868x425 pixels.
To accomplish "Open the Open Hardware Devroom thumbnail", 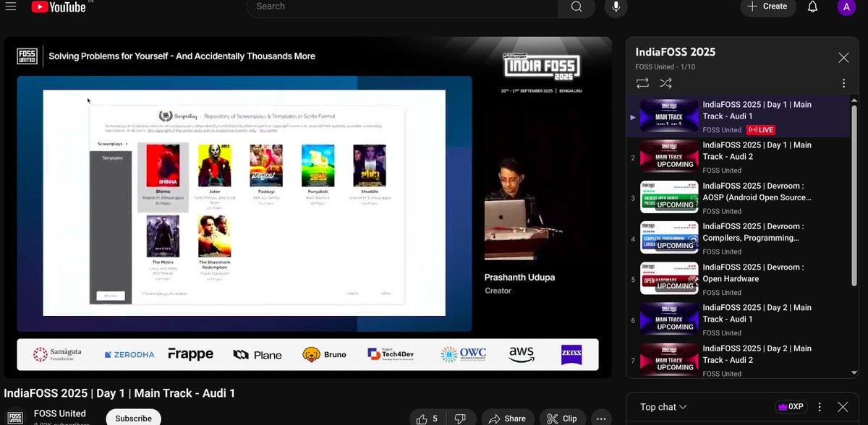I will point(669,278).
